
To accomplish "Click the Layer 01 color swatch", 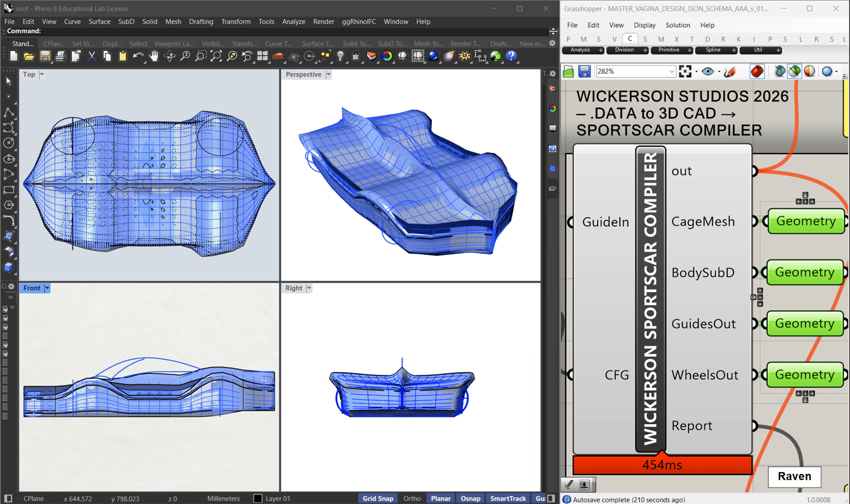I will coord(258,498).
